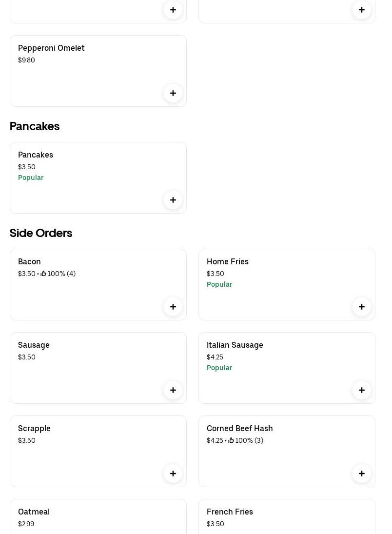Open the Pepperoni Omelet item
392x534 pixels.
51,48
